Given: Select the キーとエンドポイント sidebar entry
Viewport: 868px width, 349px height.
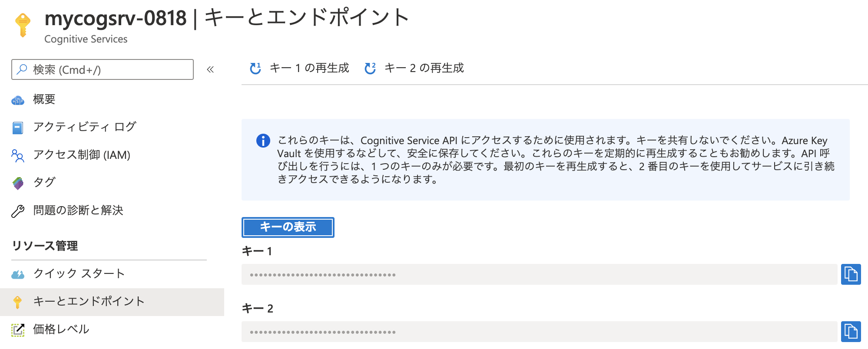Looking at the screenshot, I should tap(88, 301).
